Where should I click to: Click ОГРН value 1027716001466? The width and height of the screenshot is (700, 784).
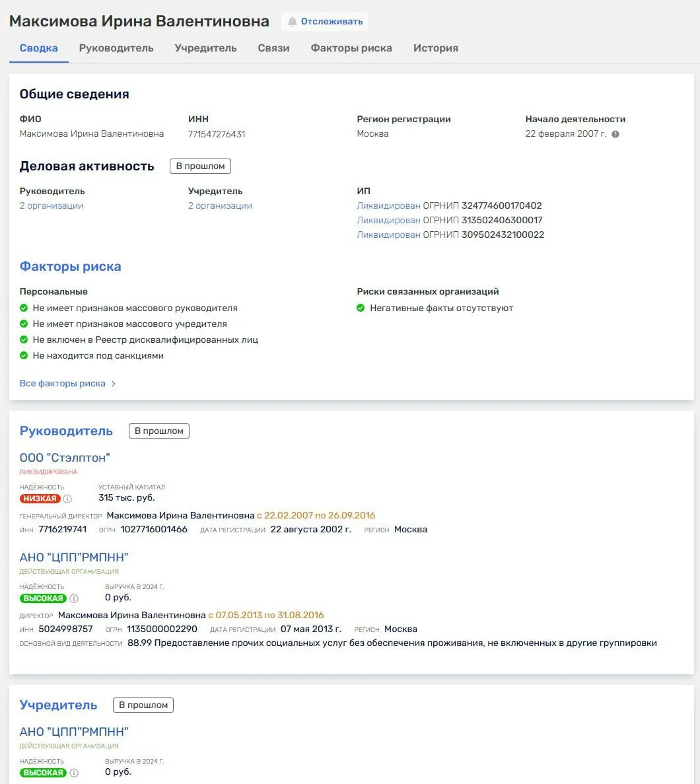click(154, 530)
